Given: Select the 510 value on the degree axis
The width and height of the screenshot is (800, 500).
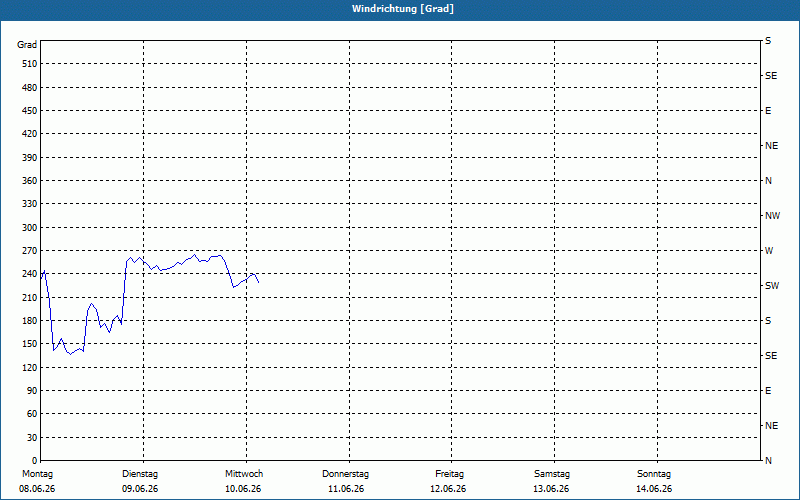Looking at the screenshot, I should [30, 64].
